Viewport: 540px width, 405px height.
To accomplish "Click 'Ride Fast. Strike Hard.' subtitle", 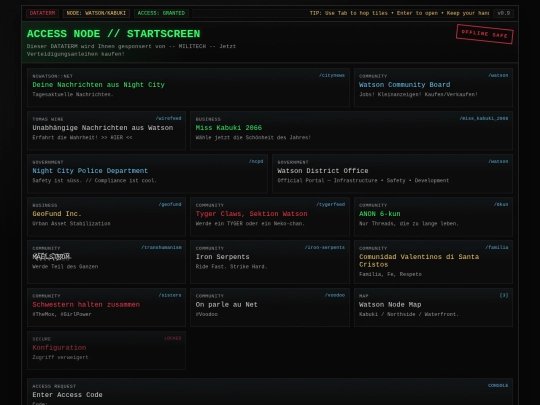I will (x=231, y=267).
